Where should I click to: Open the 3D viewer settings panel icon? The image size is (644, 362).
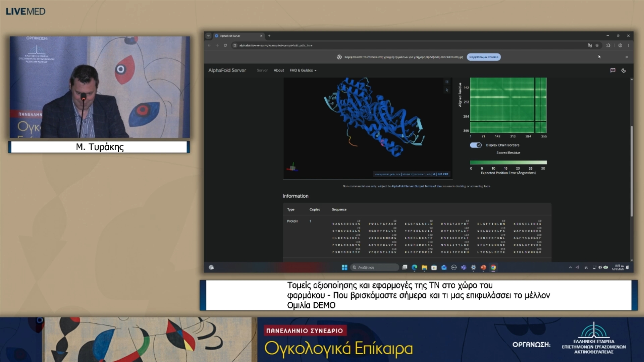tap(447, 82)
